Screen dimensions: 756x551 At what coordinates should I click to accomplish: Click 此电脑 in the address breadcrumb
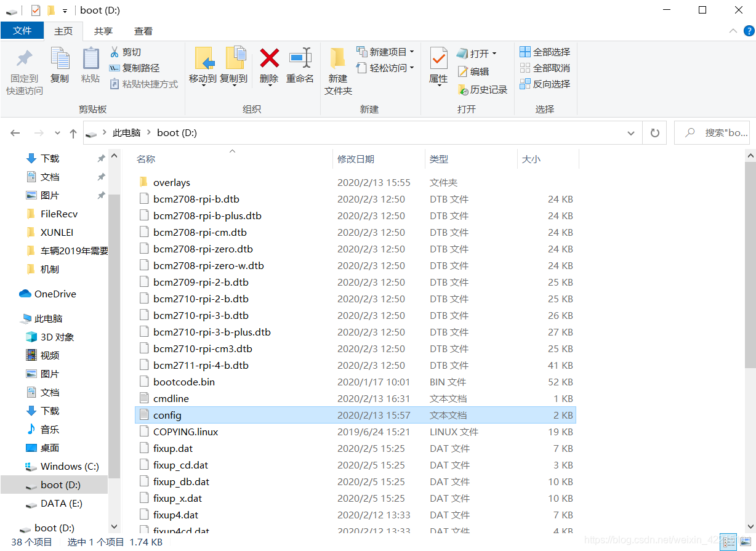126,133
